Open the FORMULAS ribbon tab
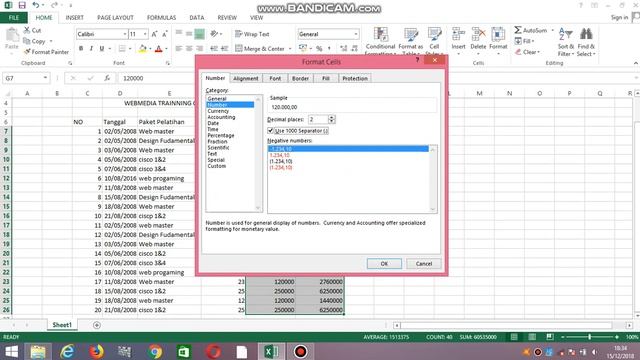 pos(162,18)
